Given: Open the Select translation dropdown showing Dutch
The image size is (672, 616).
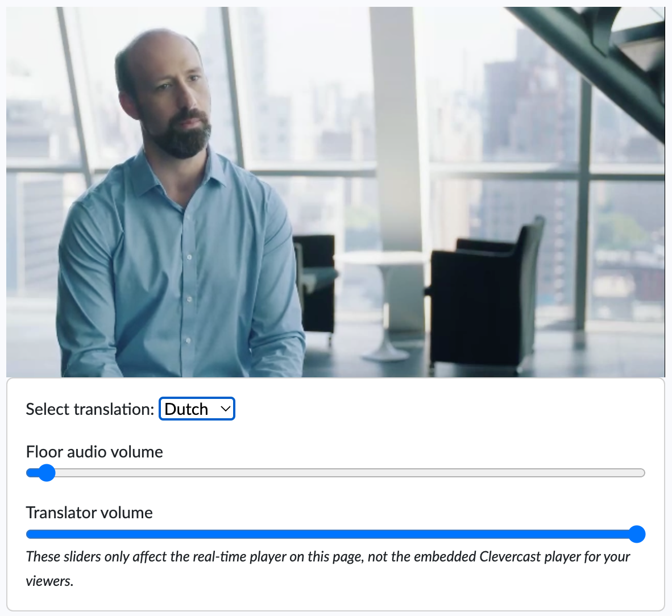Looking at the screenshot, I should coord(197,409).
